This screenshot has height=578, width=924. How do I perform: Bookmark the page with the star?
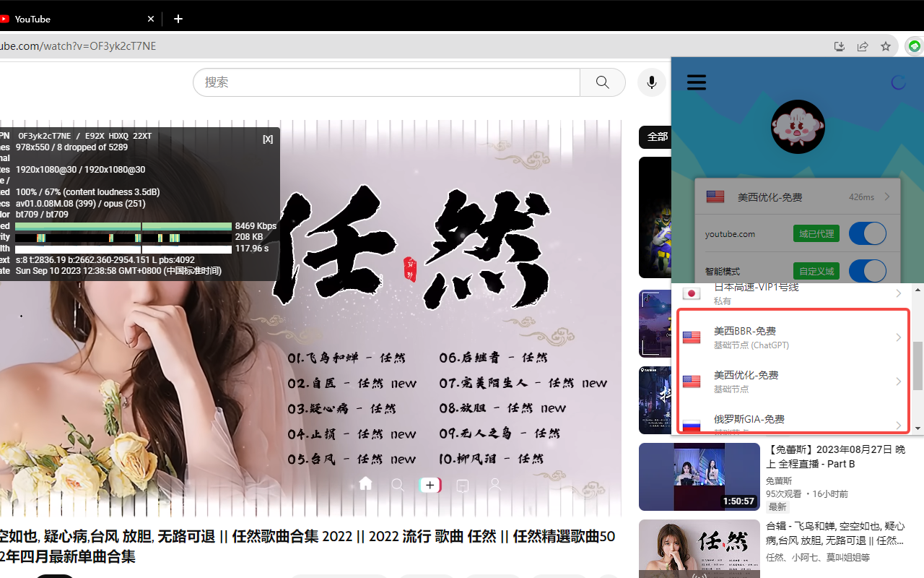885,46
